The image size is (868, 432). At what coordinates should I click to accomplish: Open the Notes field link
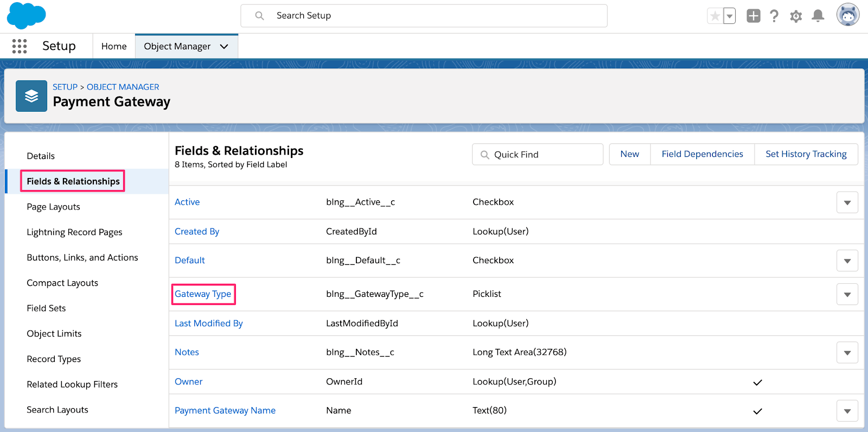(187, 352)
